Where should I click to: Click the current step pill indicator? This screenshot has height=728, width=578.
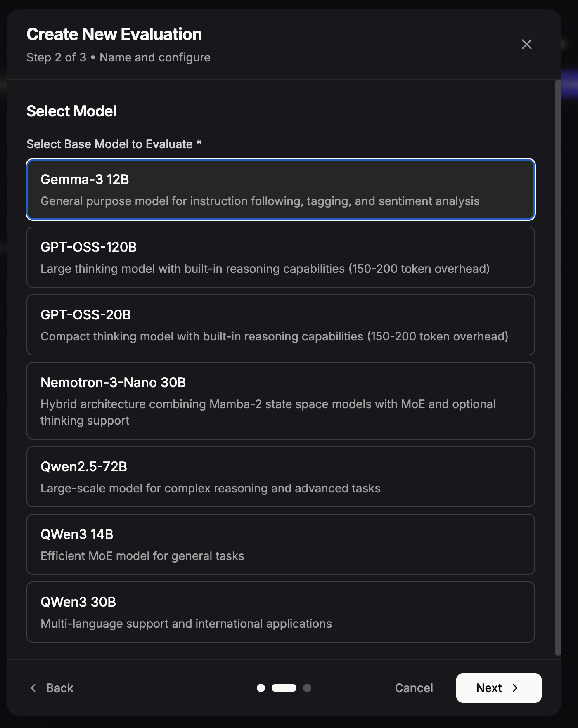click(x=284, y=688)
